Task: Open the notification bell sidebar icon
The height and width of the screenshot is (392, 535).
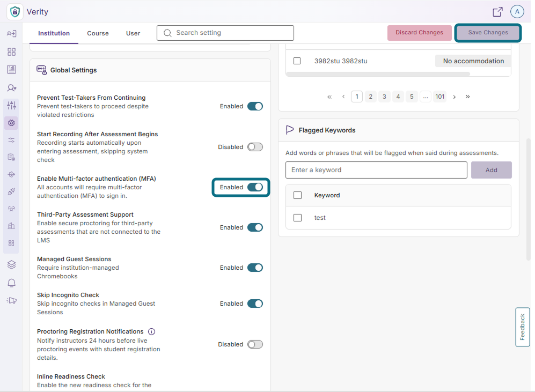Action: [11, 283]
